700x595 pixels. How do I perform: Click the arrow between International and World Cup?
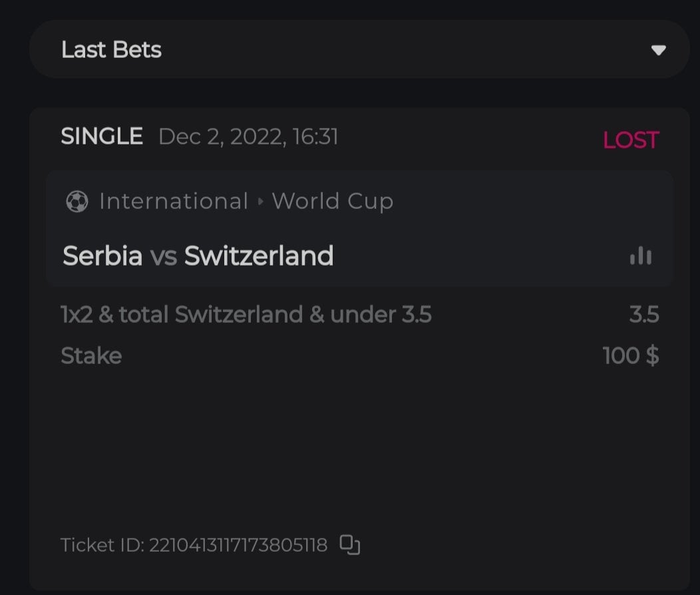[x=260, y=202]
